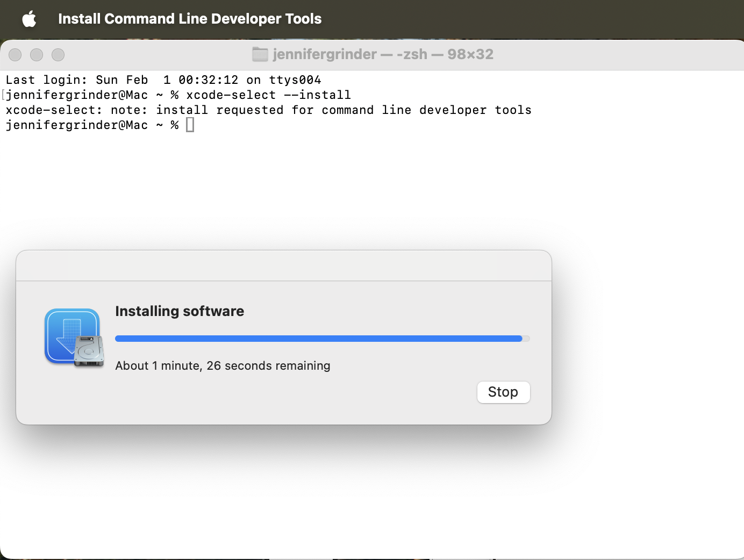Click the folder icon in Terminal title
This screenshot has height=560, width=744.
[x=260, y=54]
